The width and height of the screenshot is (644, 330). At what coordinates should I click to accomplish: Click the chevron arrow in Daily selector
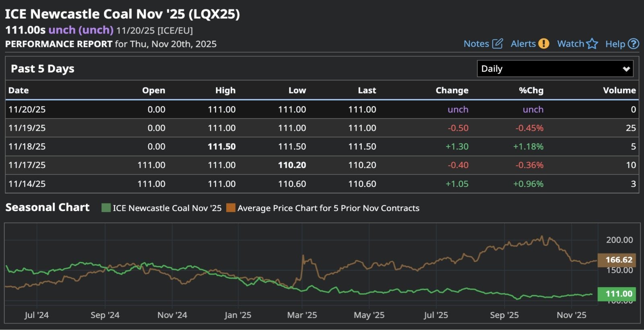626,69
